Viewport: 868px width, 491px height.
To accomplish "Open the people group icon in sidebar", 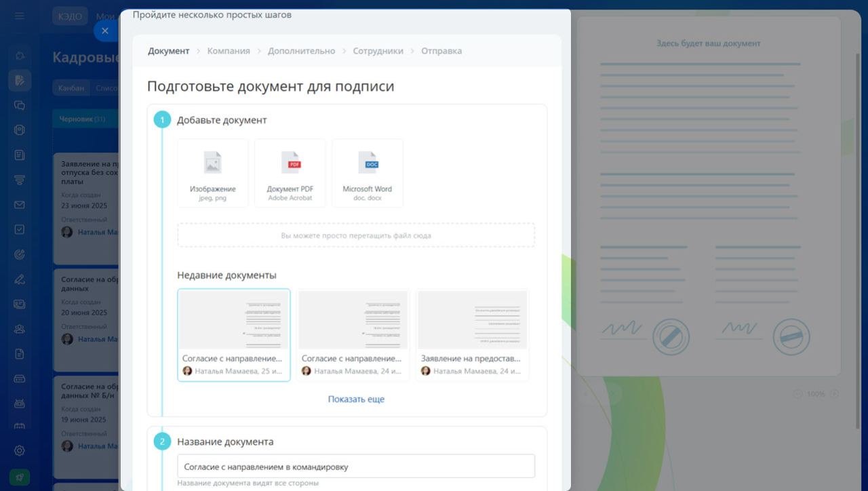I will click(x=20, y=329).
